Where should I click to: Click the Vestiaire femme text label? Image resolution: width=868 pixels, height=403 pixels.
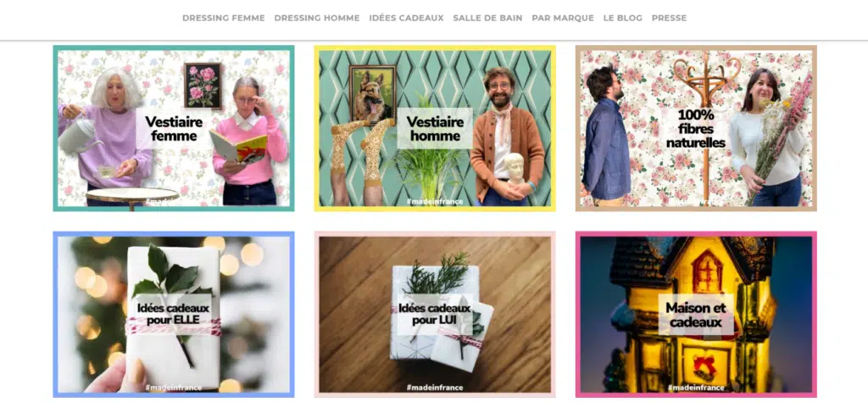coord(174,129)
